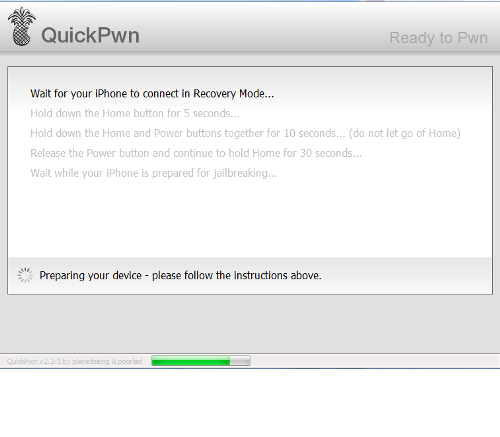Select the Release the Power button step
Screen dimensions: 500x437
pyautogui.click(x=196, y=153)
